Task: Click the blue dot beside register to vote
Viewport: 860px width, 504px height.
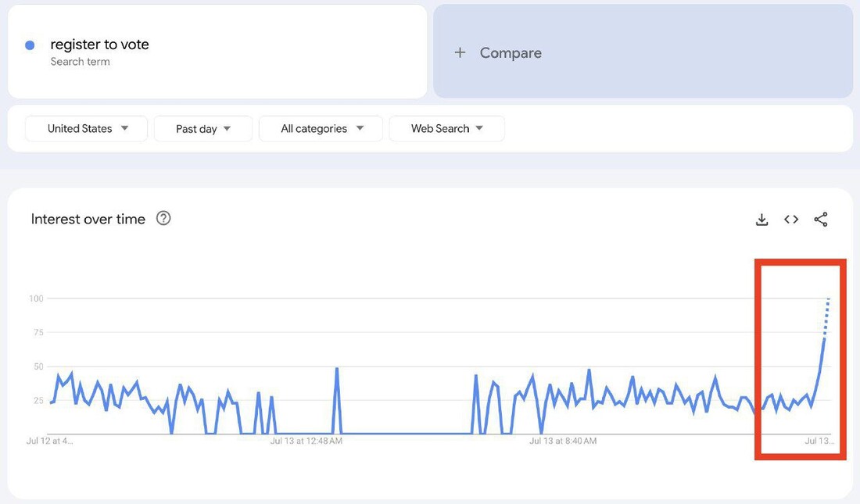Action: [30, 45]
